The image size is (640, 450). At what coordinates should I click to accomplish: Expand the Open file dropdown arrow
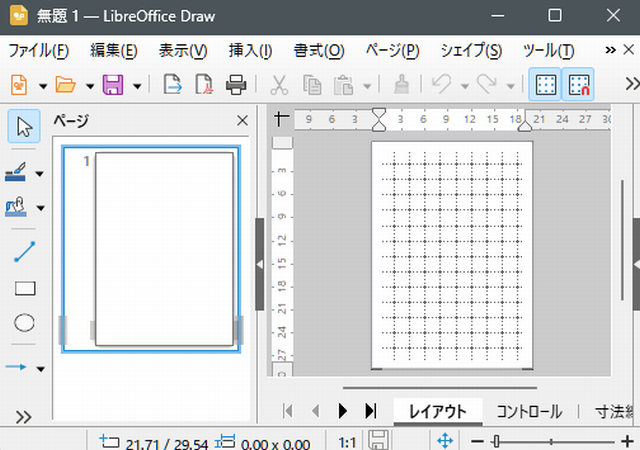point(89,85)
